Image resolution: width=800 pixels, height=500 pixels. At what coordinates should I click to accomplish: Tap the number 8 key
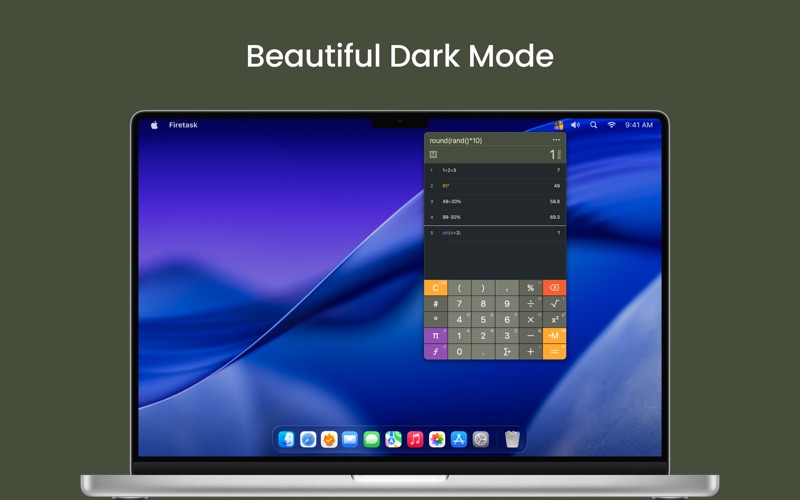[483, 304]
